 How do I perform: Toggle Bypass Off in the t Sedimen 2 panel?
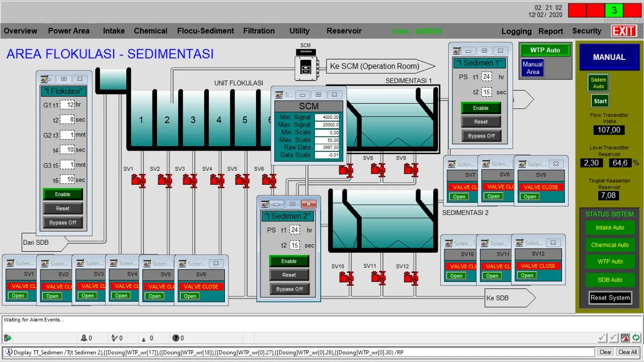(x=289, y=289)
